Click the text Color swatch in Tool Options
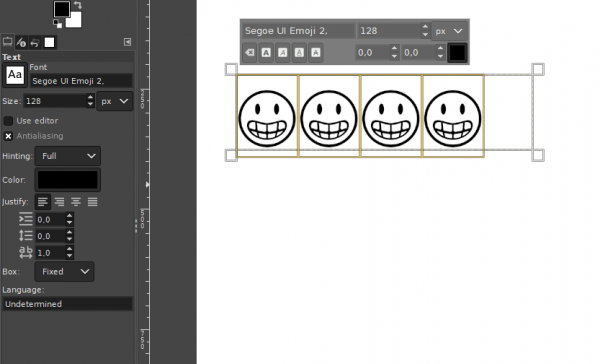This screenshot has width=600, height=364. 68,180
